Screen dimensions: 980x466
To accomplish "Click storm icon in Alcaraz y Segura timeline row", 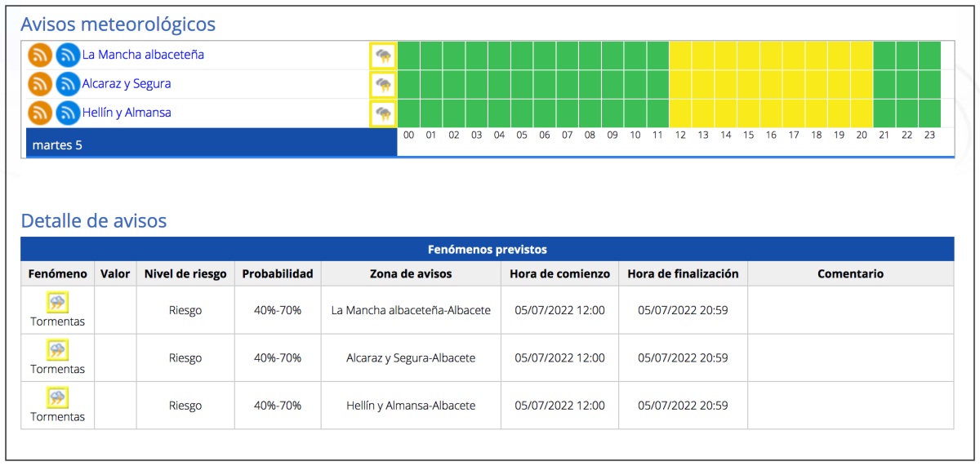I will point(383,84).
